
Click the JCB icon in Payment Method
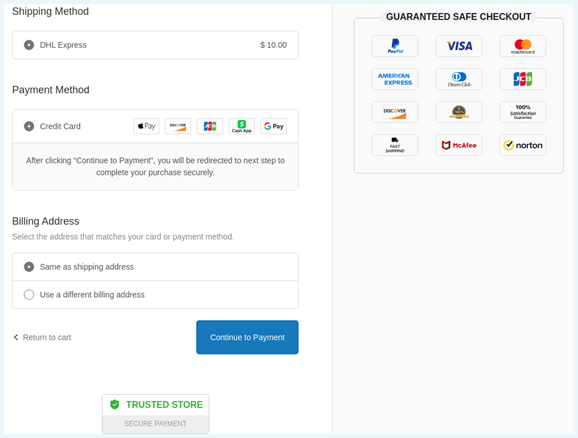click(210, 126)
